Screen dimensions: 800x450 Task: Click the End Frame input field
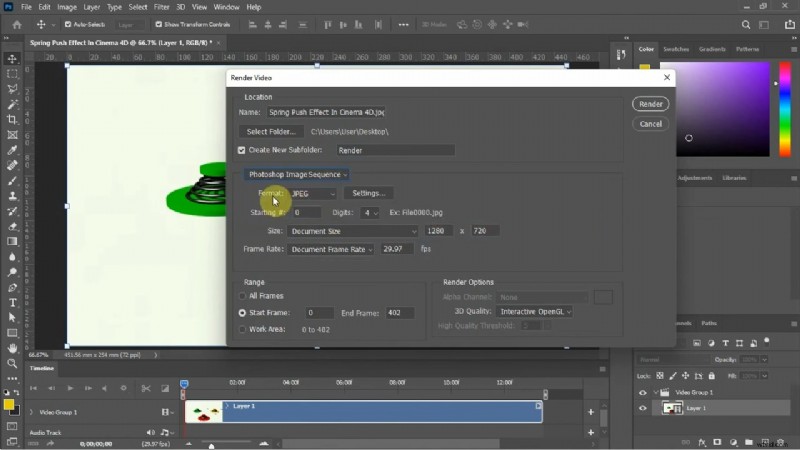click(399, 313)
